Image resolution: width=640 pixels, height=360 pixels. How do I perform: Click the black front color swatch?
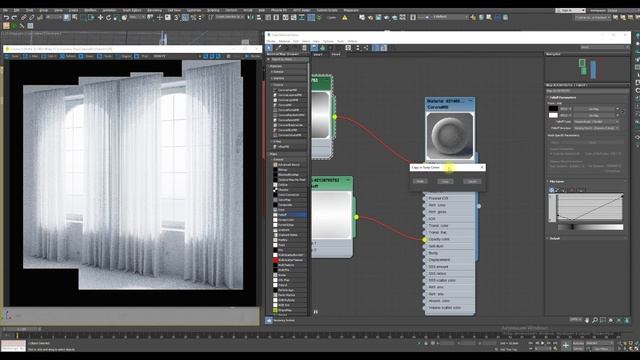point(553,109)
